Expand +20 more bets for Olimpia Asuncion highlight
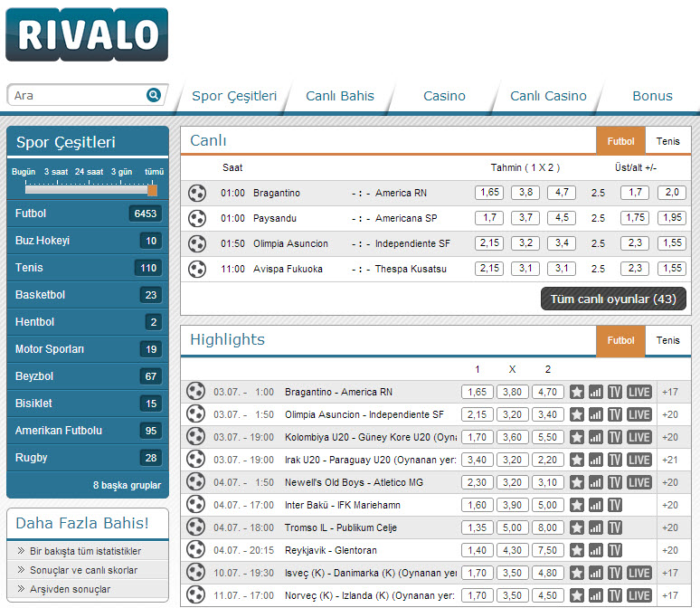The width and height of the screenshot is (700, 608). click(669, 414)
